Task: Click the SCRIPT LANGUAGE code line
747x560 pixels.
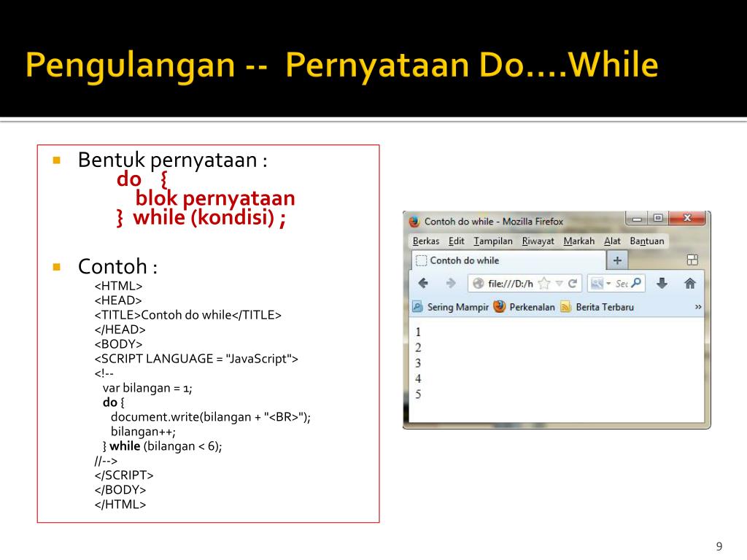Action: pyautogui.click(x=196, y=359)
